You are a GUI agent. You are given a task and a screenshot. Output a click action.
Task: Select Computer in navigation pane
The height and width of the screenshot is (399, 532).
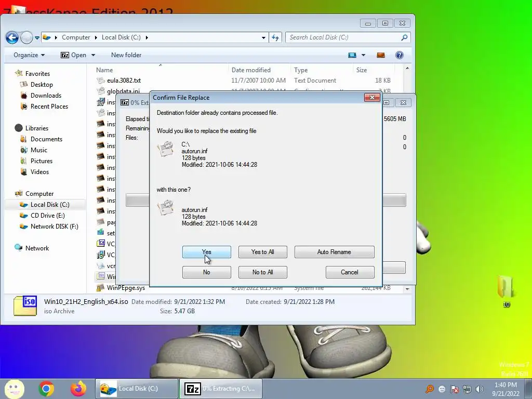click(x=39, y=194)
